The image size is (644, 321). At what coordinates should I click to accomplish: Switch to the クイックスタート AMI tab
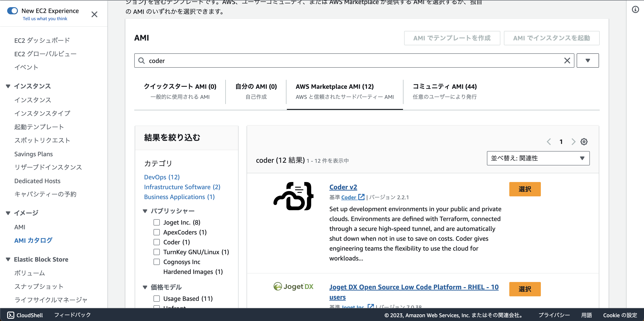pos(180,86)
